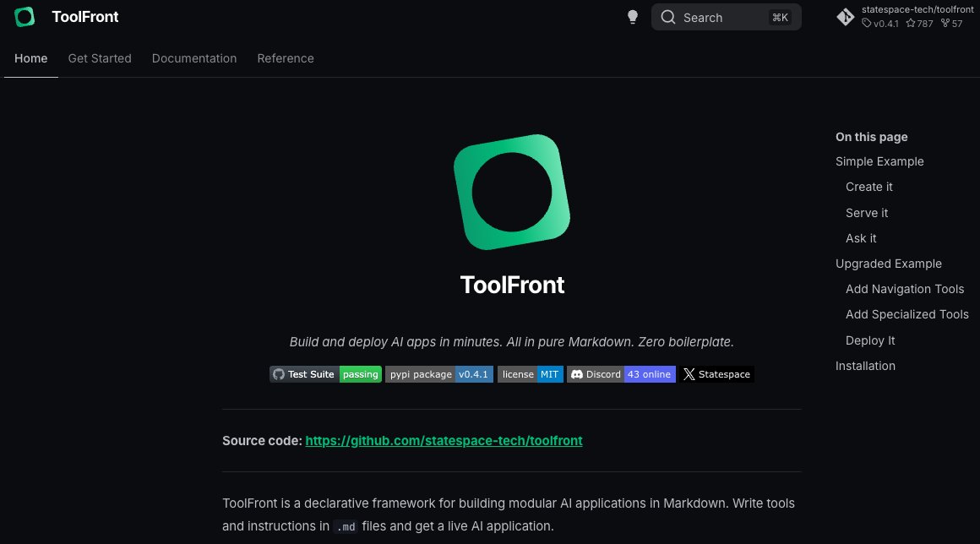The image size is (980, 544).
Task: Click the magnifying glass search icon
Action: [668, 18]
